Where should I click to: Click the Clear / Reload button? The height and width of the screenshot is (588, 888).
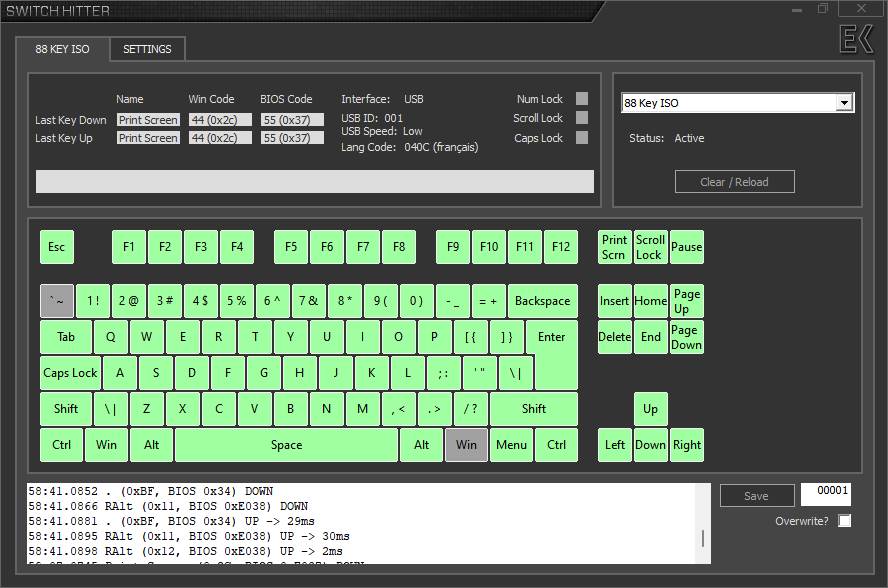[735, 182]
